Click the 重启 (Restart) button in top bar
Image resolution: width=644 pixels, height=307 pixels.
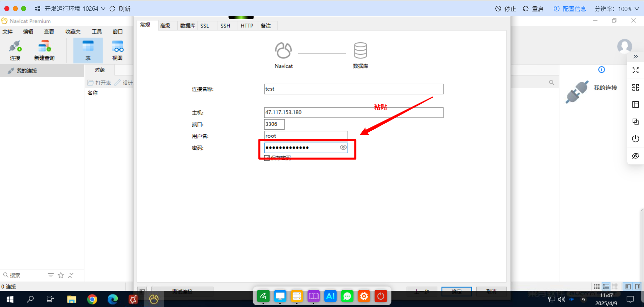point(533,9)
